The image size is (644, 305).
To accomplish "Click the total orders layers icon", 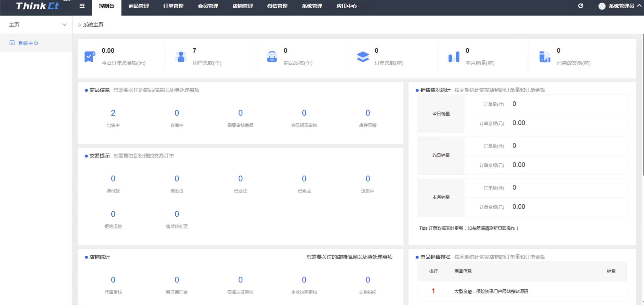I will [363, 57].
